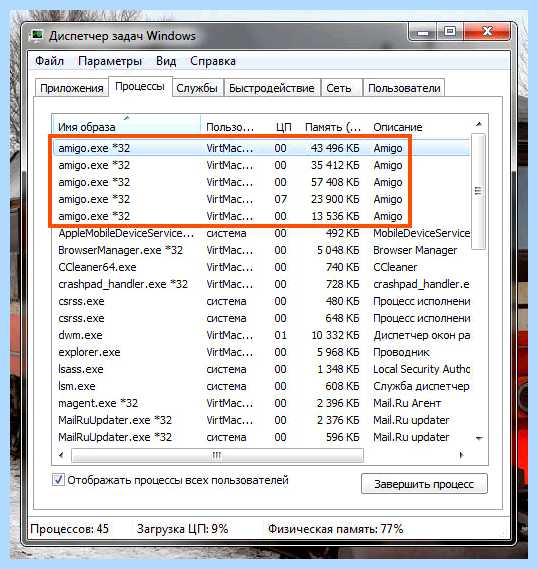
Task: Select the crashpad_handler.exe *32 process
Action: (262, 284)
